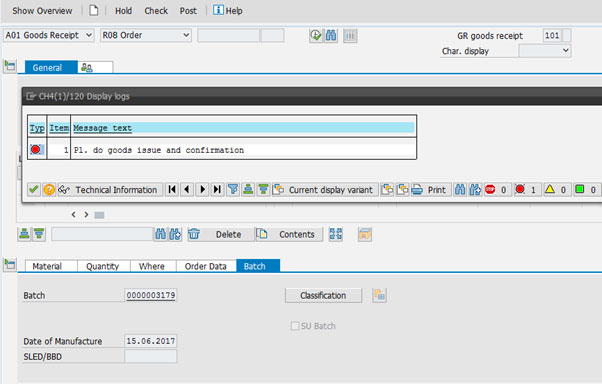Screen dimensions: 602x384
Task: Click the Check button
Action: pyautogui.click(x=156, y=11)
